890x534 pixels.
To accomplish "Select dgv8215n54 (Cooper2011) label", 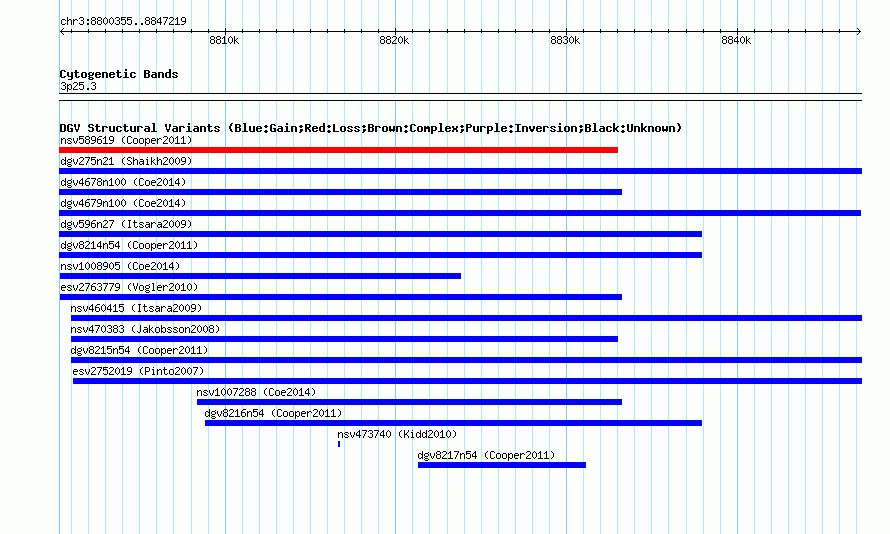I will pos(140,350).
